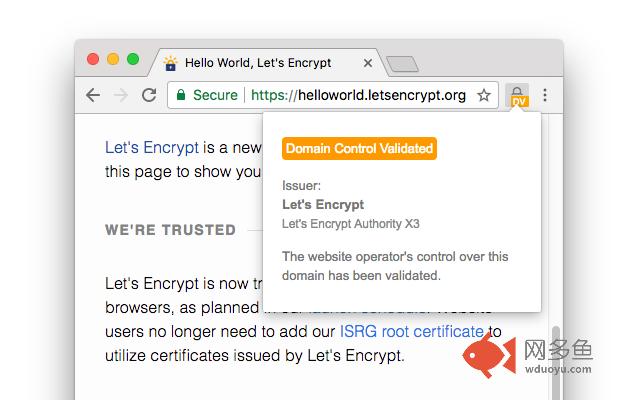Open a new tab
640x400 pixels.
click(x=402, y=65)
